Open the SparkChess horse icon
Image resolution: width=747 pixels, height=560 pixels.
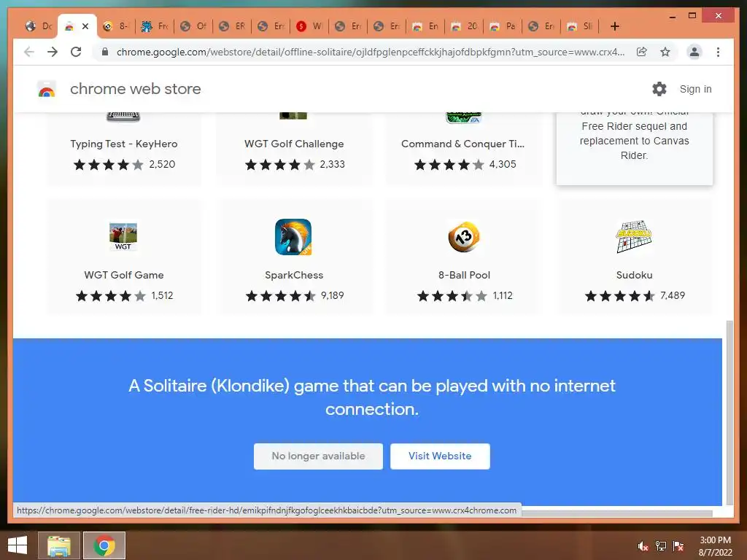coord(293,237)
